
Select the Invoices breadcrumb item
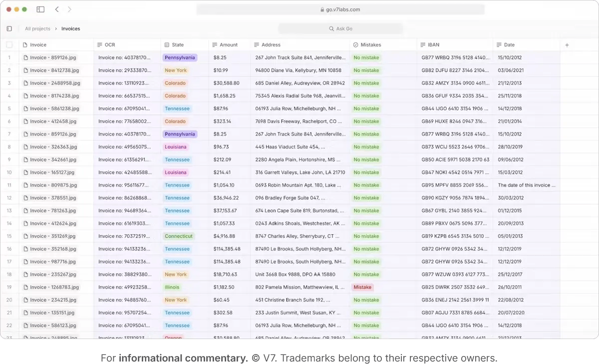pos(70,29)
